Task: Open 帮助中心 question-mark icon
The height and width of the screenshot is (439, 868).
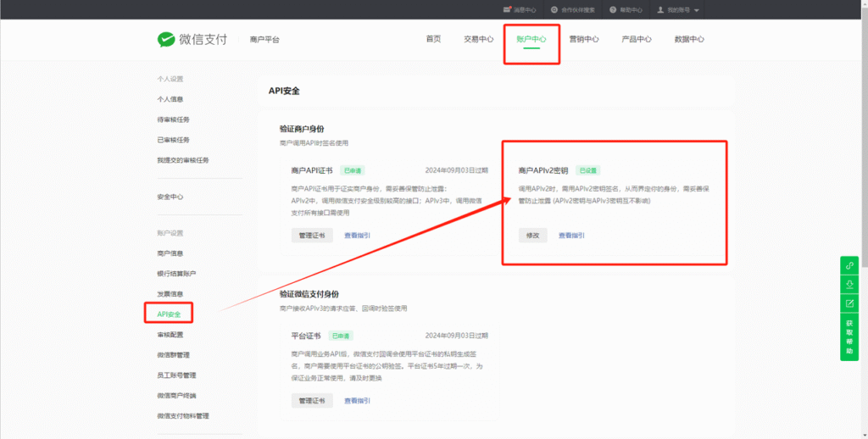Action: pyautogui.click(x=613, y=10)
